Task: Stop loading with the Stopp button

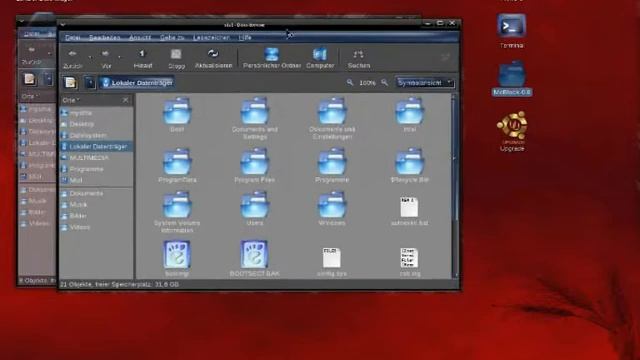Action: coord(176,58)
